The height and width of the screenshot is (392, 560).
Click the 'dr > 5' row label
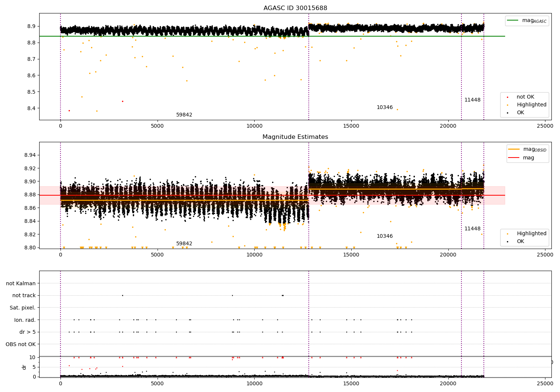[28, 332]
